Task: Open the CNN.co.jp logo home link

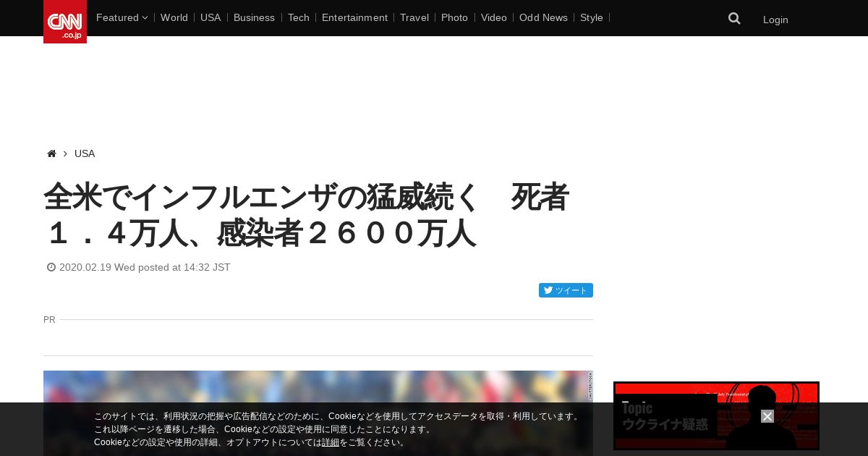Action: point(65,22)
